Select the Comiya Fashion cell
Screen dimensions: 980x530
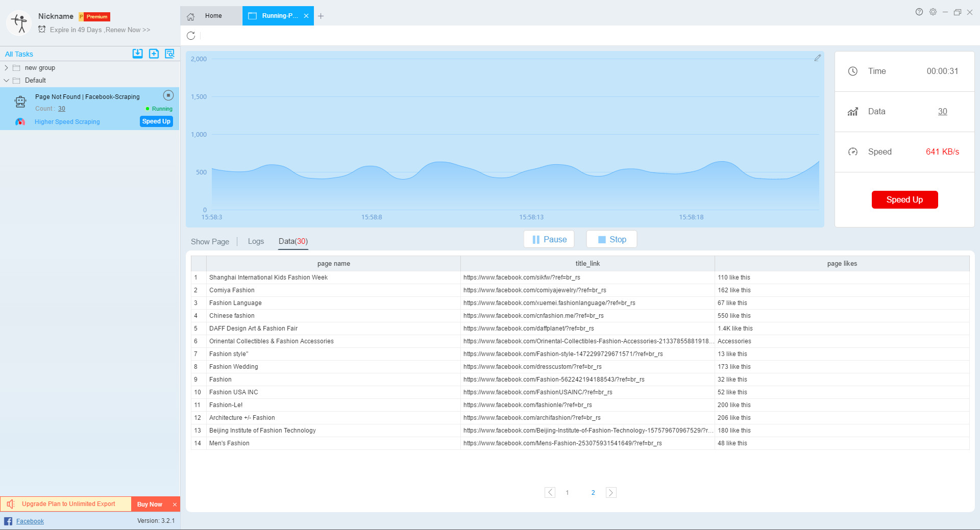(x=334, y=290)
